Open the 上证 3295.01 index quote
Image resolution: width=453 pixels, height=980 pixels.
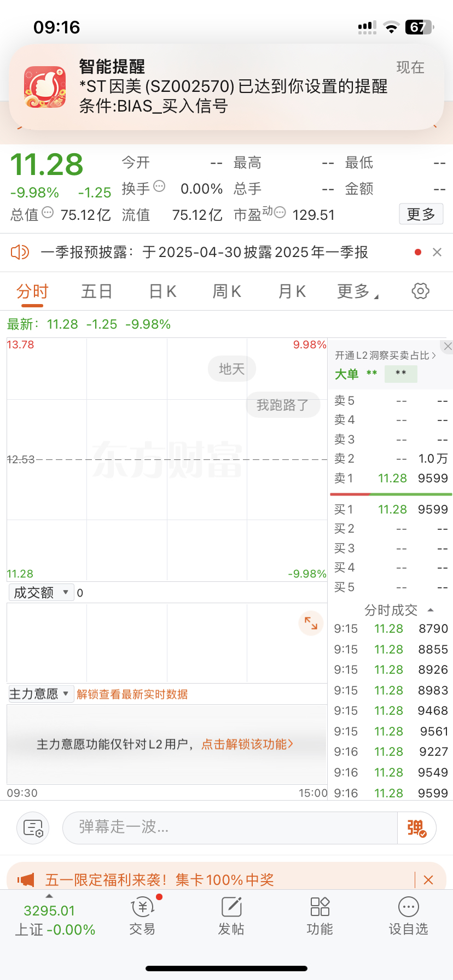55,920
